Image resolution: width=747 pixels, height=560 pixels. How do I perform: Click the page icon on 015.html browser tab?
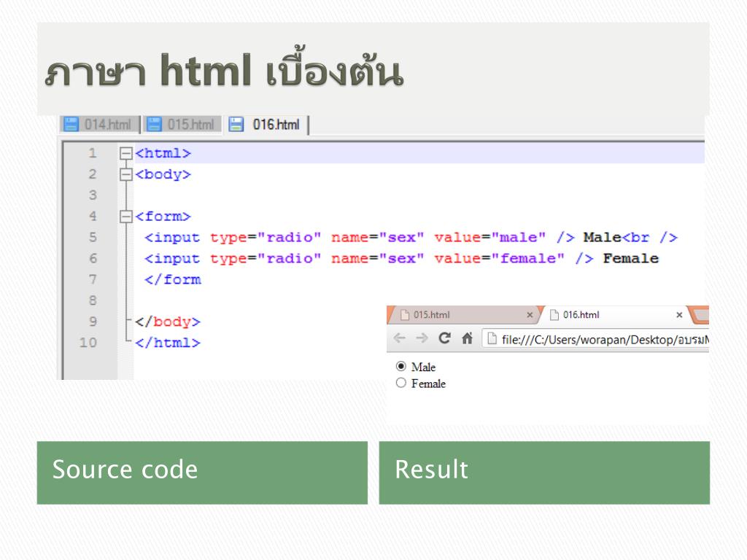pos(405,315)
